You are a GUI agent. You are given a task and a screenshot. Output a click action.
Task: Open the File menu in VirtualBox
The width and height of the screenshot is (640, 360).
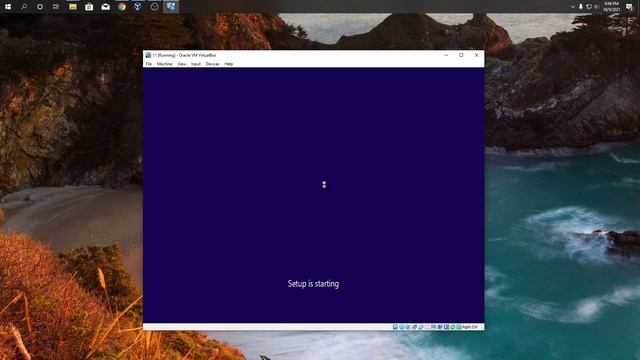pyautogui.click(x=149, y=64)
